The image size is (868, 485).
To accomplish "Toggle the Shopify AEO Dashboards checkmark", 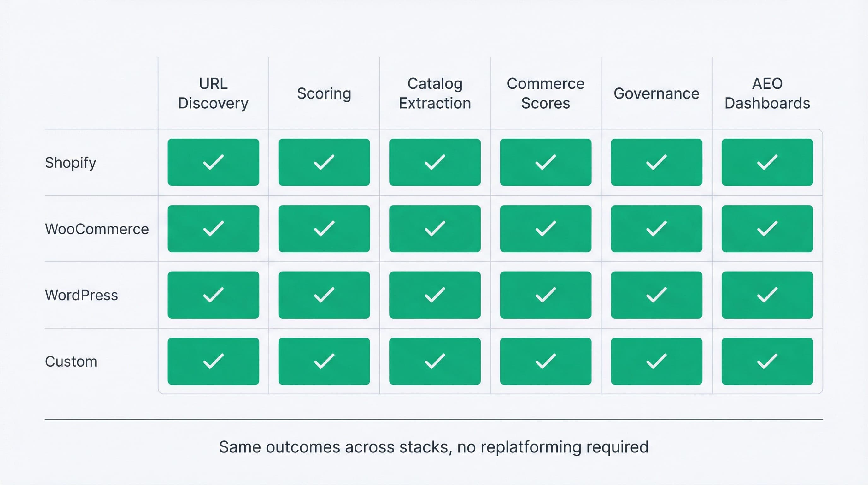I will (767, 162).
